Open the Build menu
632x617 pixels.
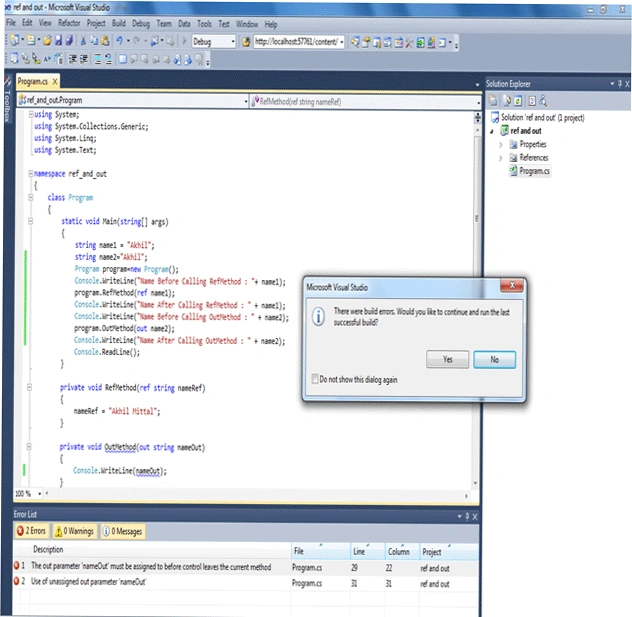(118, 23)
